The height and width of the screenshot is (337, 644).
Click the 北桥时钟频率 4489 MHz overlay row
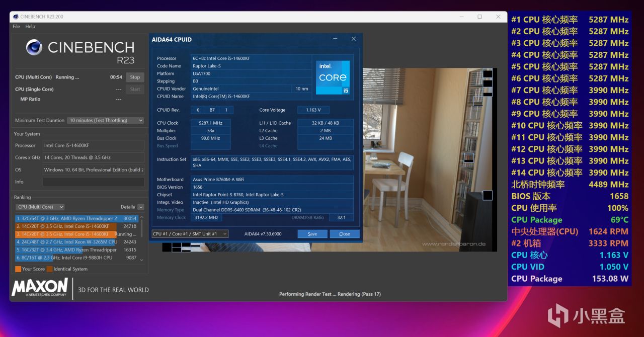coord(570,184)
